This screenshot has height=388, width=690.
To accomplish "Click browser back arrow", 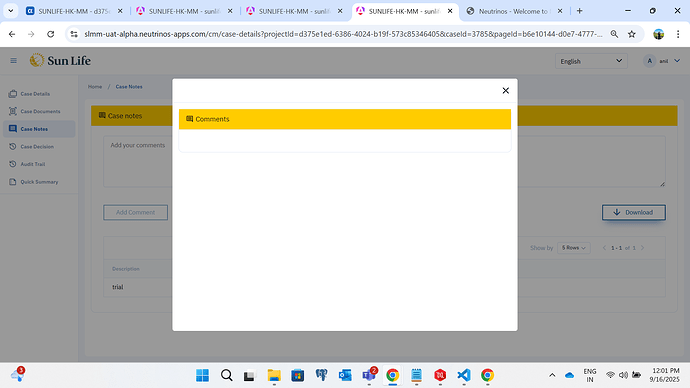I will pos(12,34).
